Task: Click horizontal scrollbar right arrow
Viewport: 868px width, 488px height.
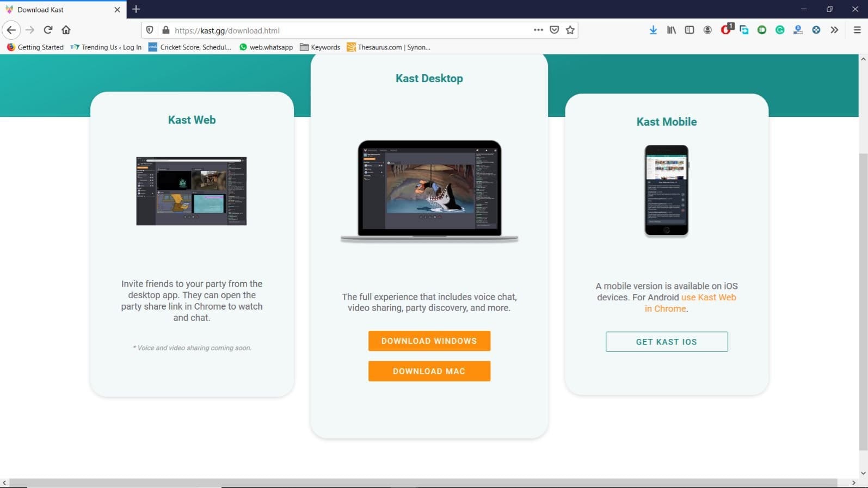Action: pyautogui.click(x=853, y=483)
